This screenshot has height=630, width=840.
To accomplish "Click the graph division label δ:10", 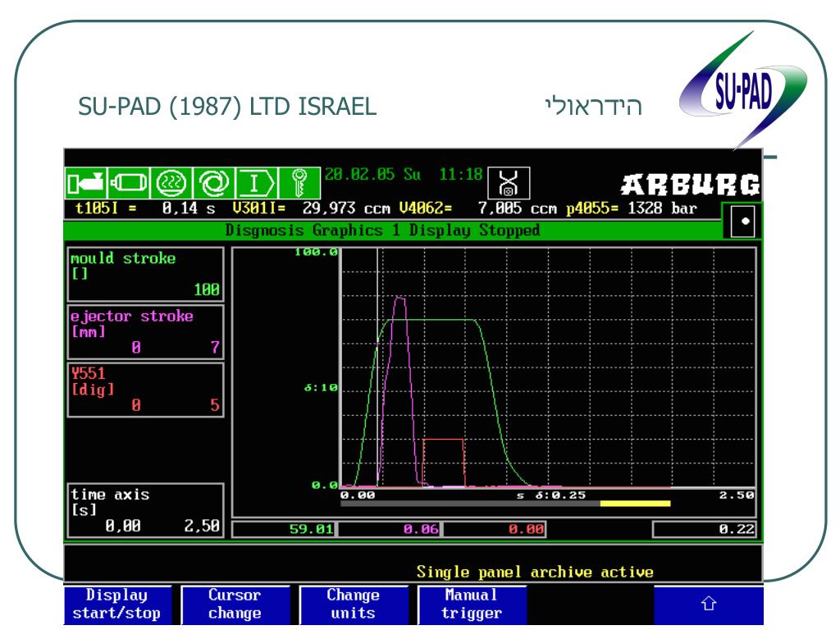I will pos(321,387).
